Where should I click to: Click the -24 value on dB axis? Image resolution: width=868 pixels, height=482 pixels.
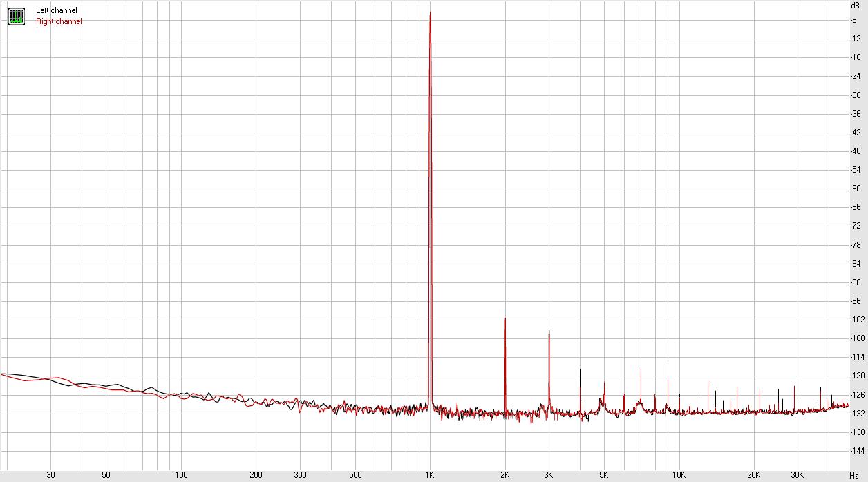click(x=856, y=76)
